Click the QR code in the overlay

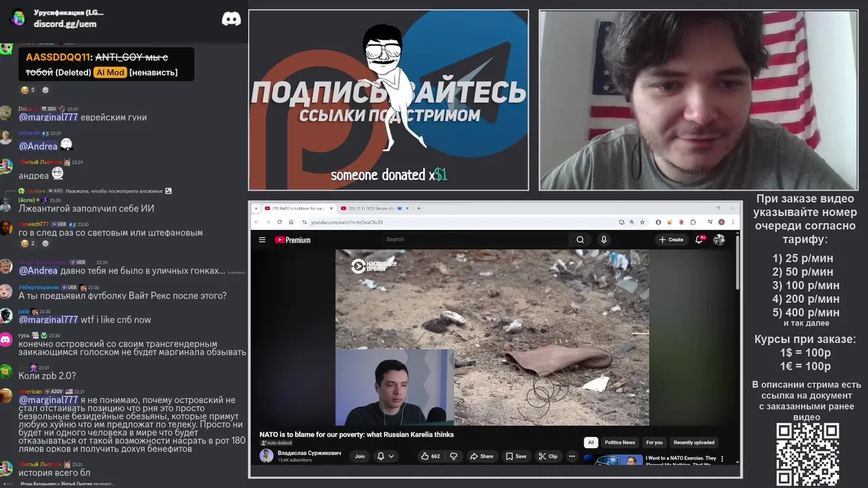(808, 455)
